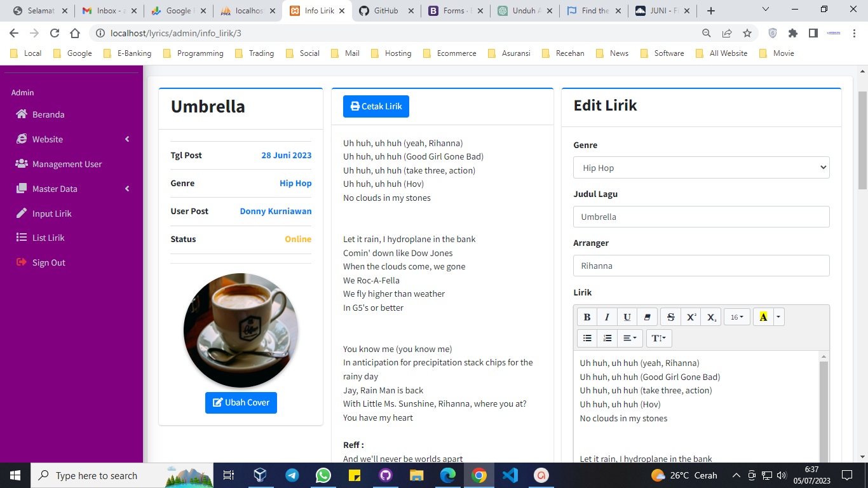
Task: Toggle bold formatting in the Lirik editor
Action: [x=587, y=317]
